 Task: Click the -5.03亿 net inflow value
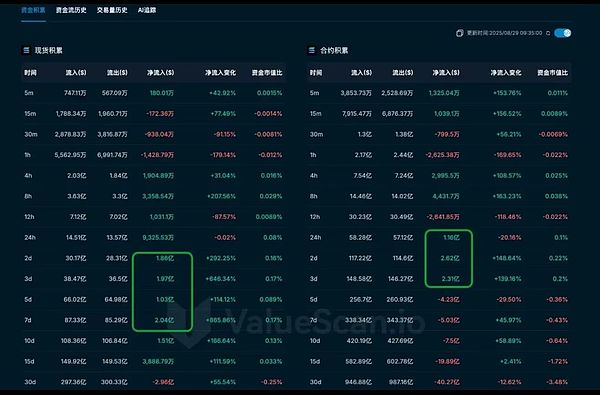(448, 320)
